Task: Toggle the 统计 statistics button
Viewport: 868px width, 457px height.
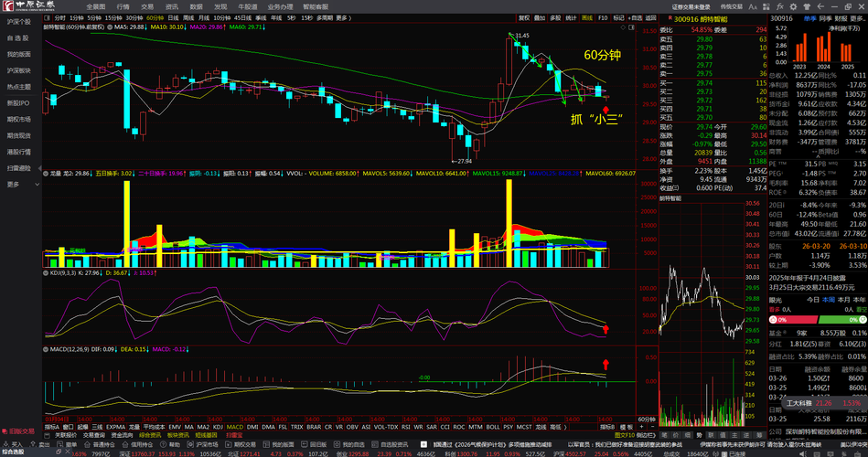Action: 572,18
